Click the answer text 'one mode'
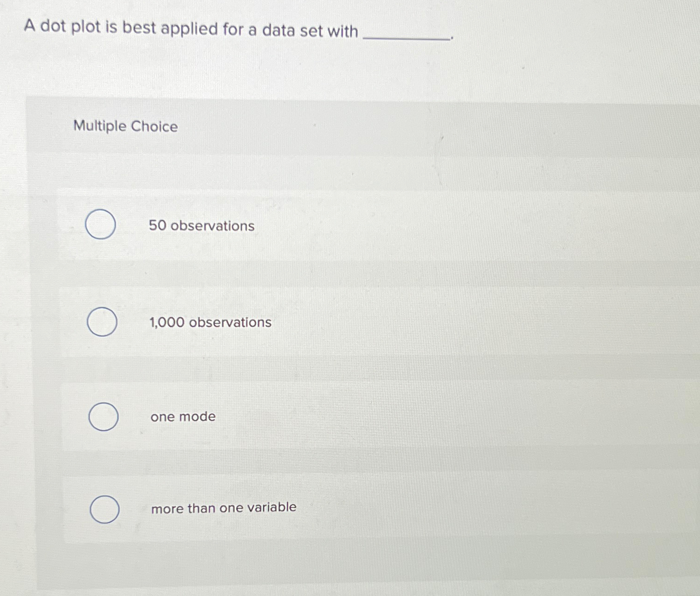 tap(183, 417)
